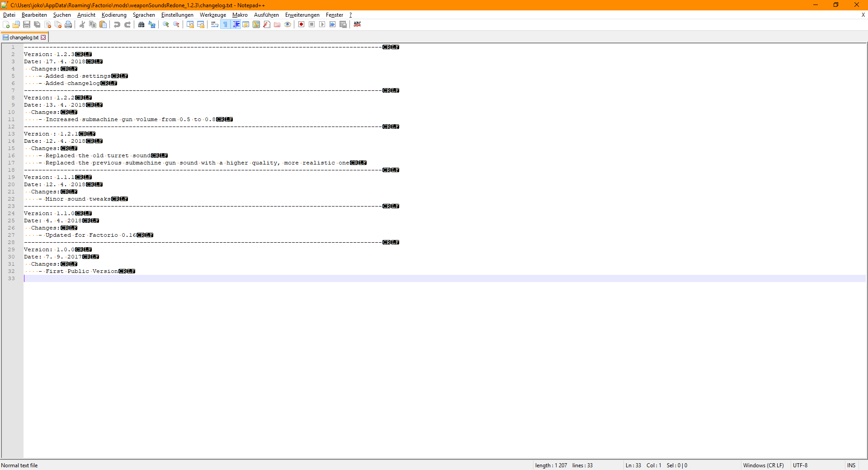Open the Datei menu
868x470 pixels.
9,15
